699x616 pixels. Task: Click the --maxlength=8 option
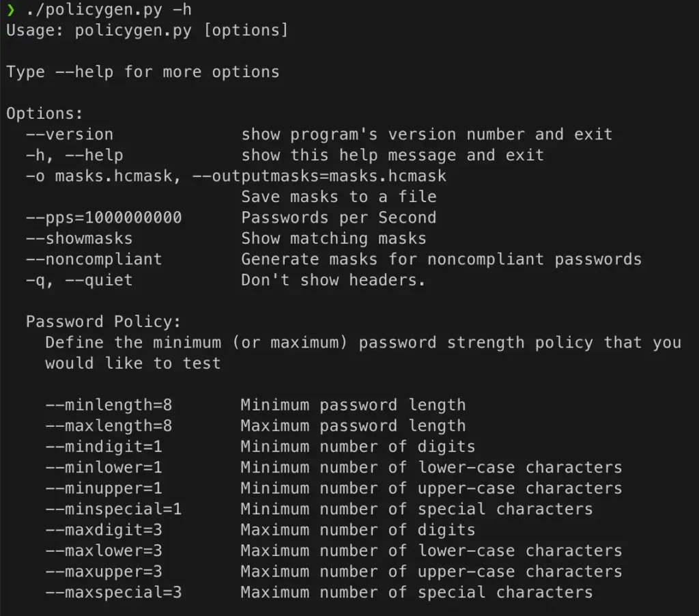(x=109, y=426)
